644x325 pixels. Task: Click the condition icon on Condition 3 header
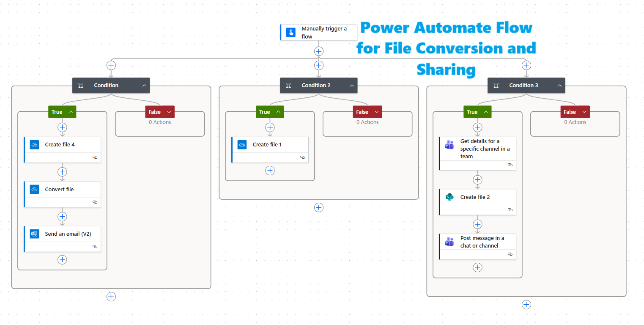[x=496, y=85]
